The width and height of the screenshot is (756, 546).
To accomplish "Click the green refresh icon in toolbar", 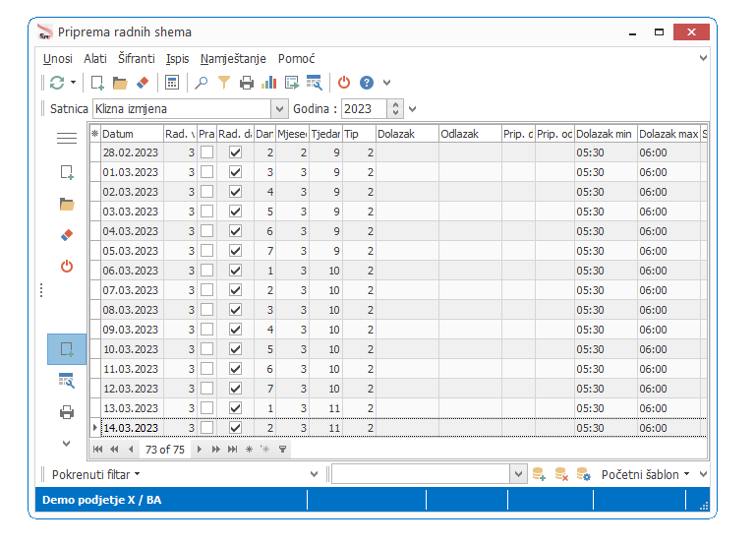I will [x=57, y=83].
